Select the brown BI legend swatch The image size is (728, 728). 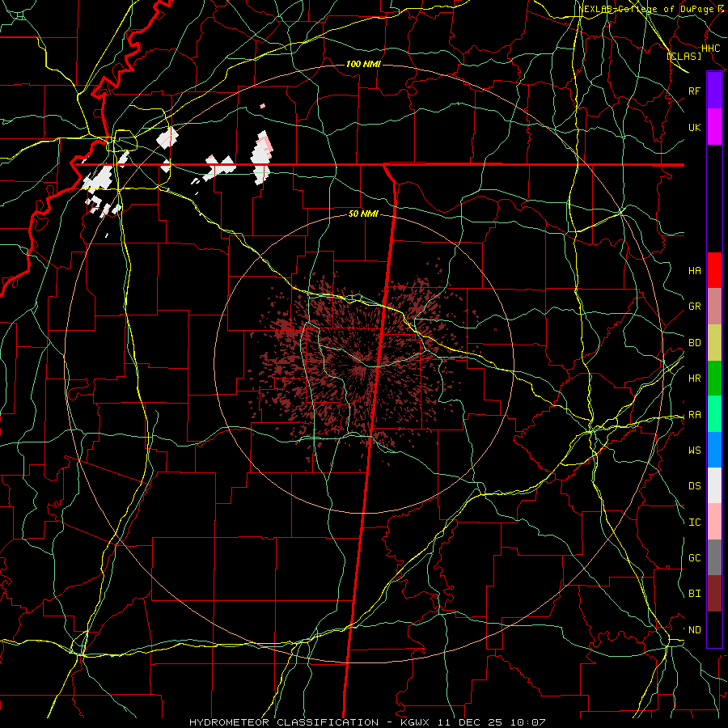714,594
